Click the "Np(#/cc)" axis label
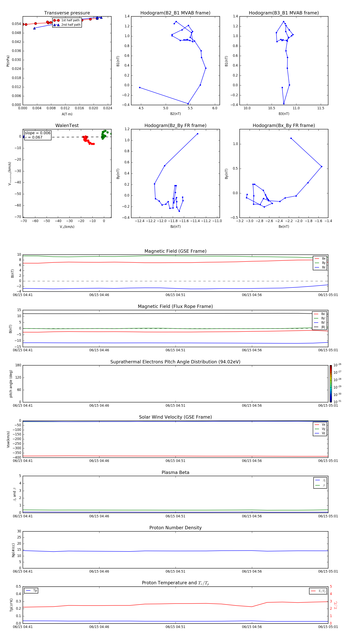 click(13, 550)
